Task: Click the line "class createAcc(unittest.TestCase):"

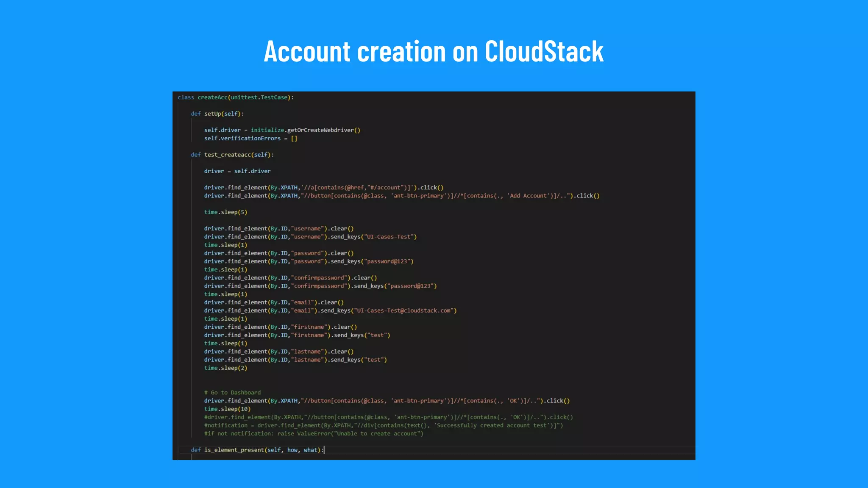Action: 236,97
